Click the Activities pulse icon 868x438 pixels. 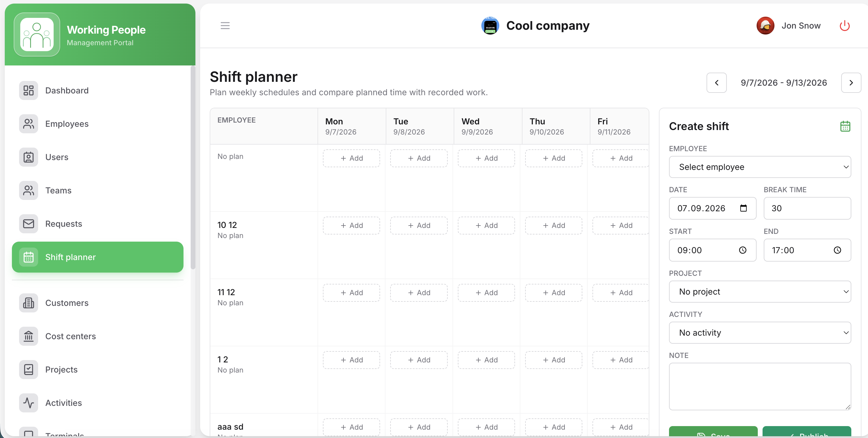click(x=29, y=403)
